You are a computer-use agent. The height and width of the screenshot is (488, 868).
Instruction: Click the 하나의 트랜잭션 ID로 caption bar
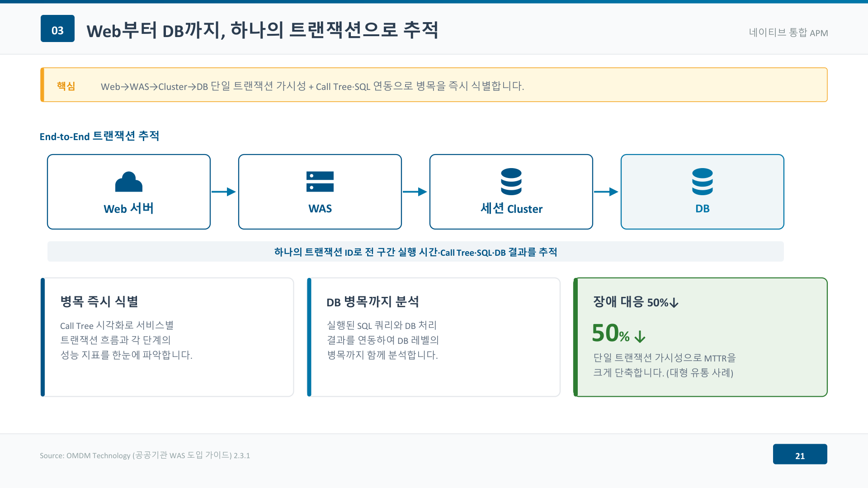click(415, 252)
